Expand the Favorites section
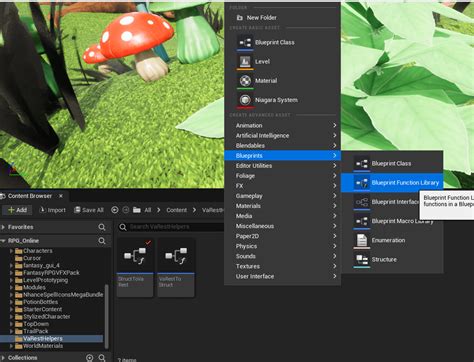The height and width of the screenshot is (362, 474). [x=3, y=227]
